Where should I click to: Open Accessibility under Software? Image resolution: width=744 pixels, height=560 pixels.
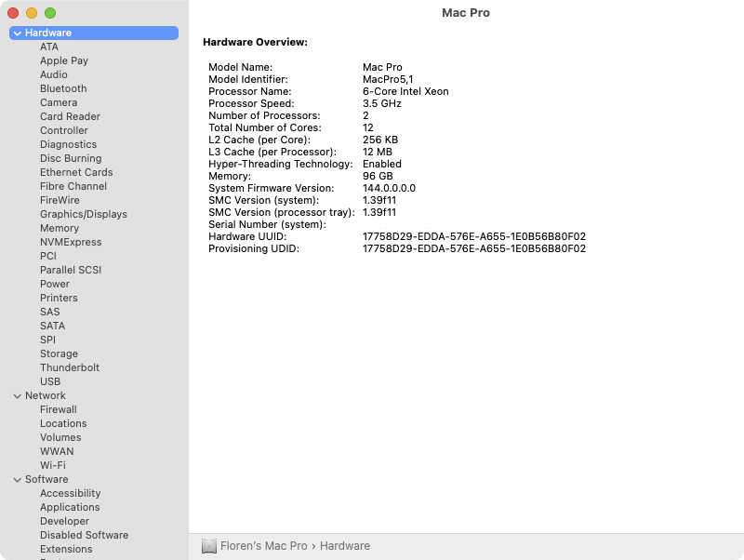(71, 493)
